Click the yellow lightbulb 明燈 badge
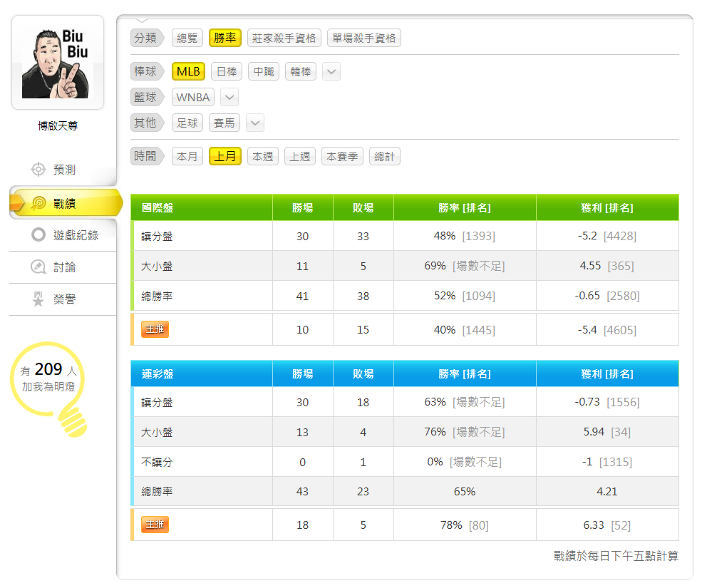Viewport: 707px width, 588px height. (x=48, y=389)
